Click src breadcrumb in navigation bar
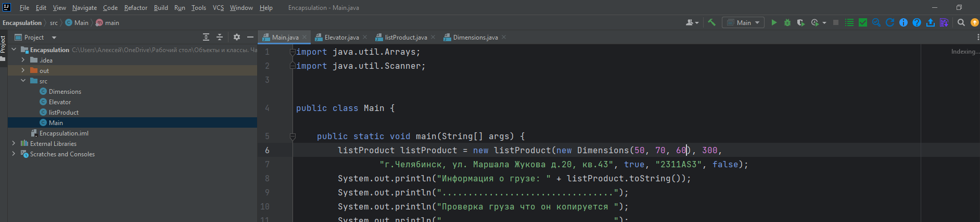The width and height of the screenshot is (980, 222). [54, 22]
